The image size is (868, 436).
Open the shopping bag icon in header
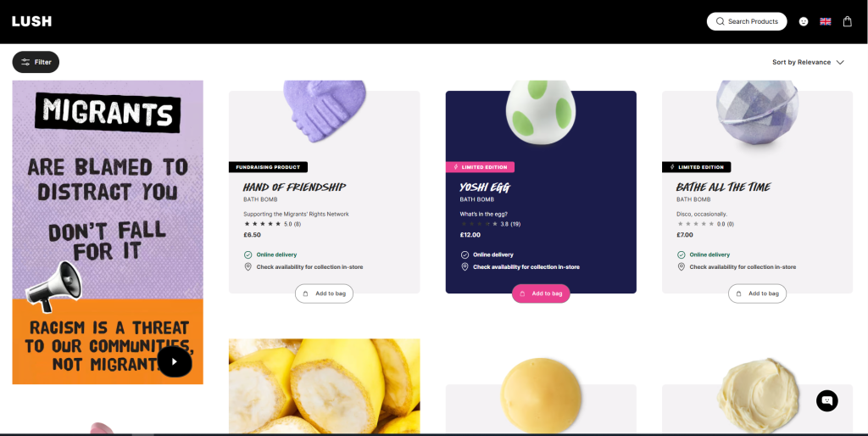coord(847,21)
